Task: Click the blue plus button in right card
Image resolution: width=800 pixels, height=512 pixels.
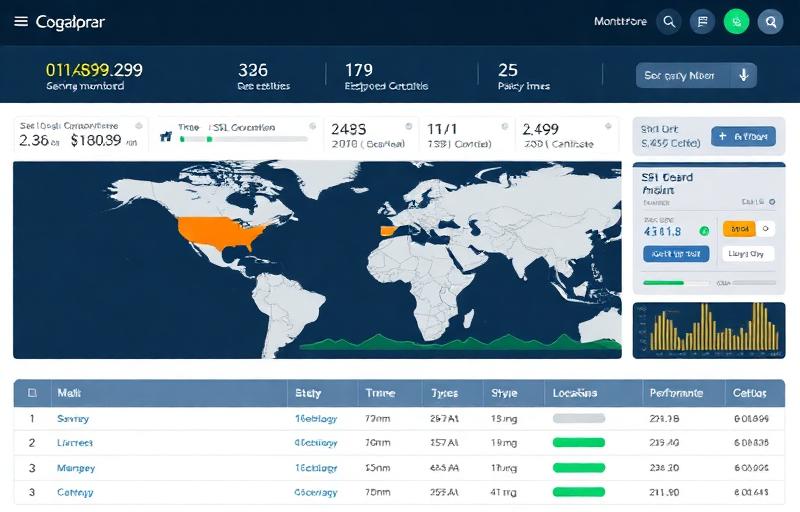Action: pos(742,137)
